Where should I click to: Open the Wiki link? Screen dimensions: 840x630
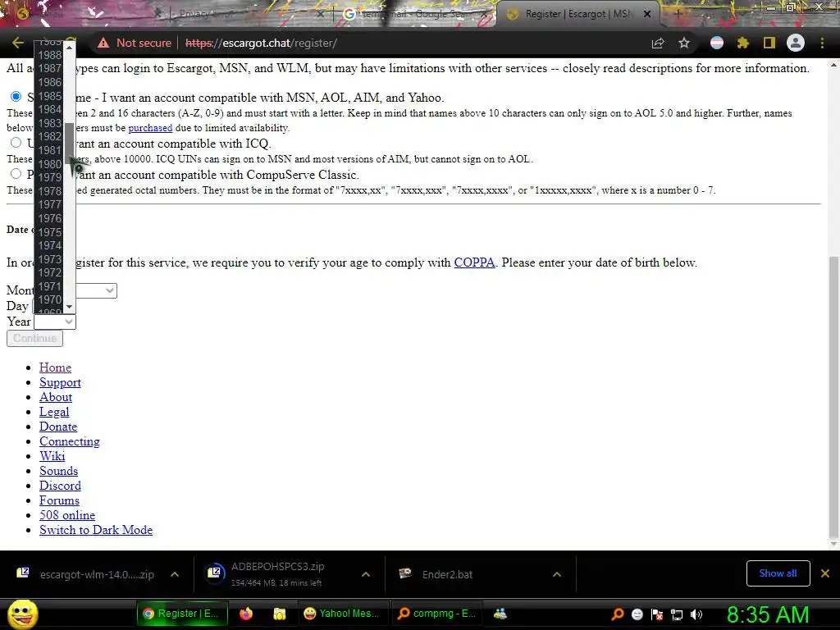point(52,456)
